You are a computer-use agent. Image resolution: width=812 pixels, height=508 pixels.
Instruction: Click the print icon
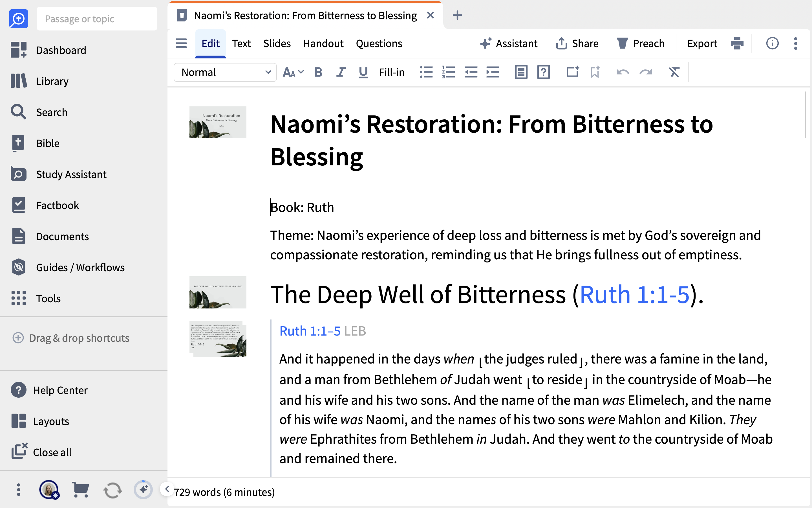tap(737, 43)
